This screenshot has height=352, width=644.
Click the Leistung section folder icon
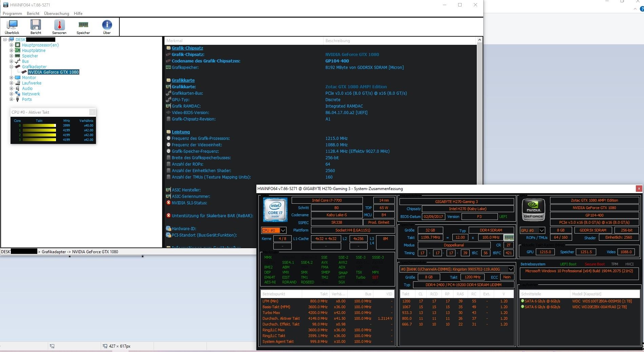pos(168,132)
